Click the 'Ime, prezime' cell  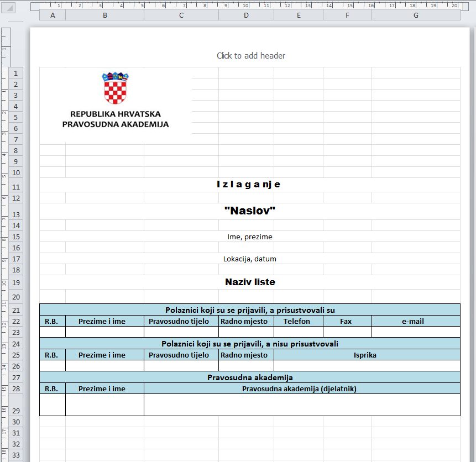click(x=249, y=237)
